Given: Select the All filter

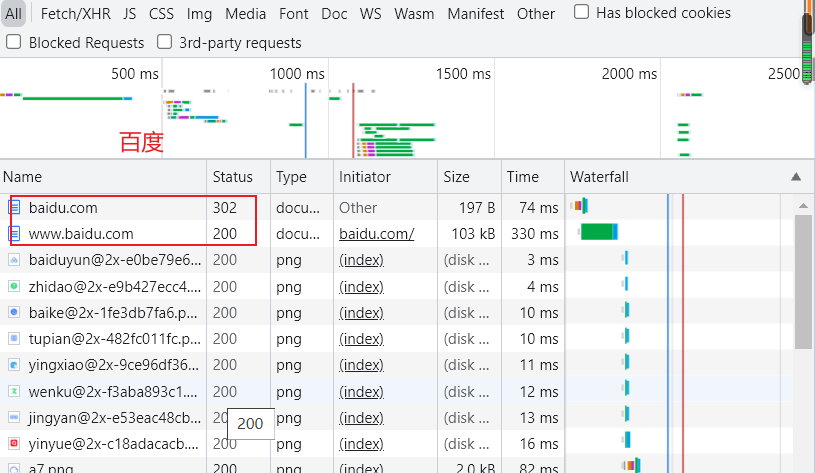Looking at the screenshot, I should (x=13, y=14).
